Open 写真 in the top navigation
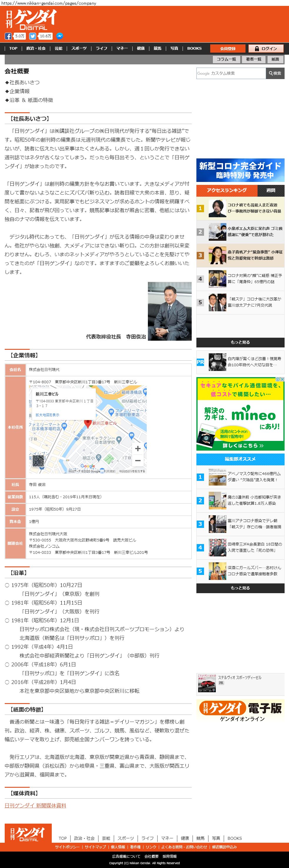The image size is (289, 868). [174, 48]
